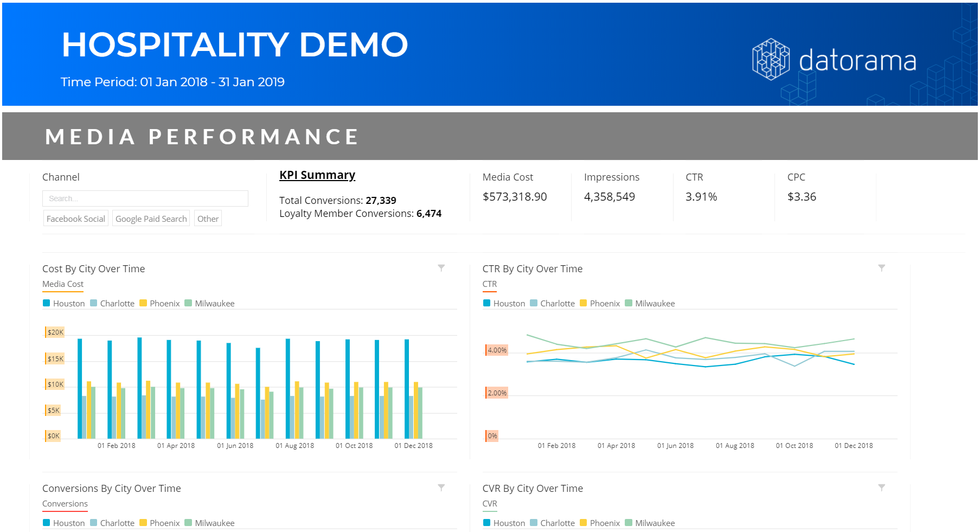Open the KPI Summary
980x532 pixels.
[x=317, y=175]
